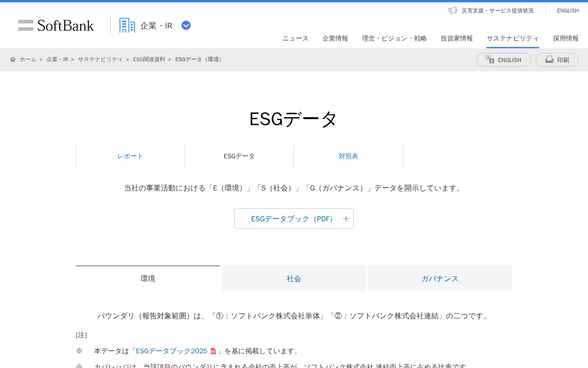This screenshot has width=588, height=368.
Task: Click the ESGデータ page heading
Action: click(294, 119)
